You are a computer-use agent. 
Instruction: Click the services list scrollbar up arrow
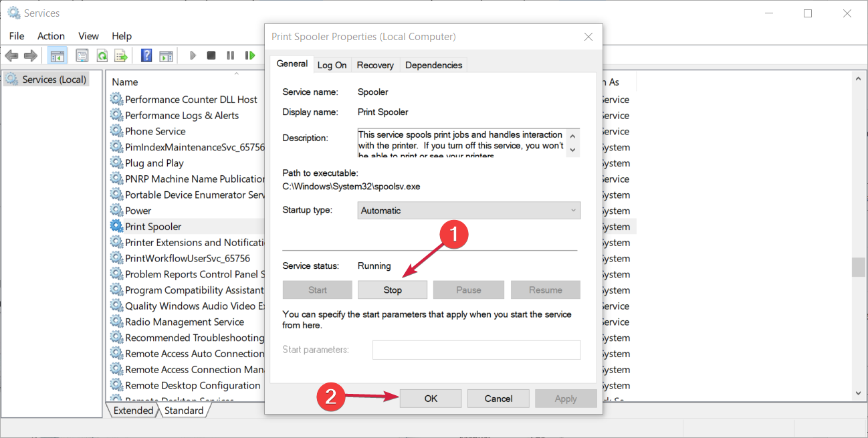tap(858, 80)
